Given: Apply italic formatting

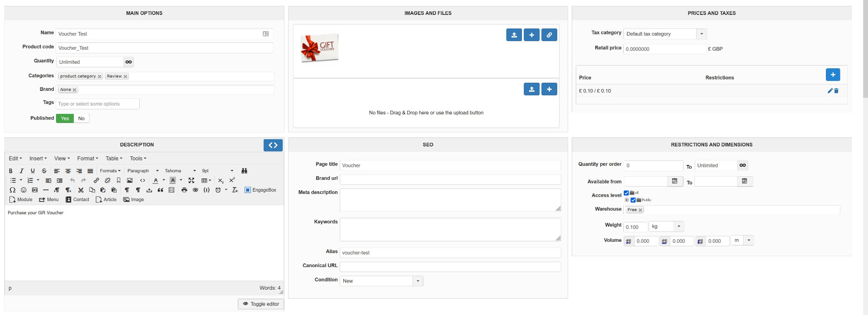Looking at the screenshot, I should (x=21, y=171).
